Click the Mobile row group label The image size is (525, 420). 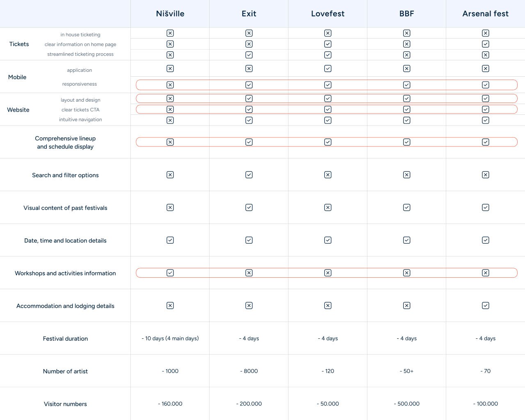coord(17,77)
